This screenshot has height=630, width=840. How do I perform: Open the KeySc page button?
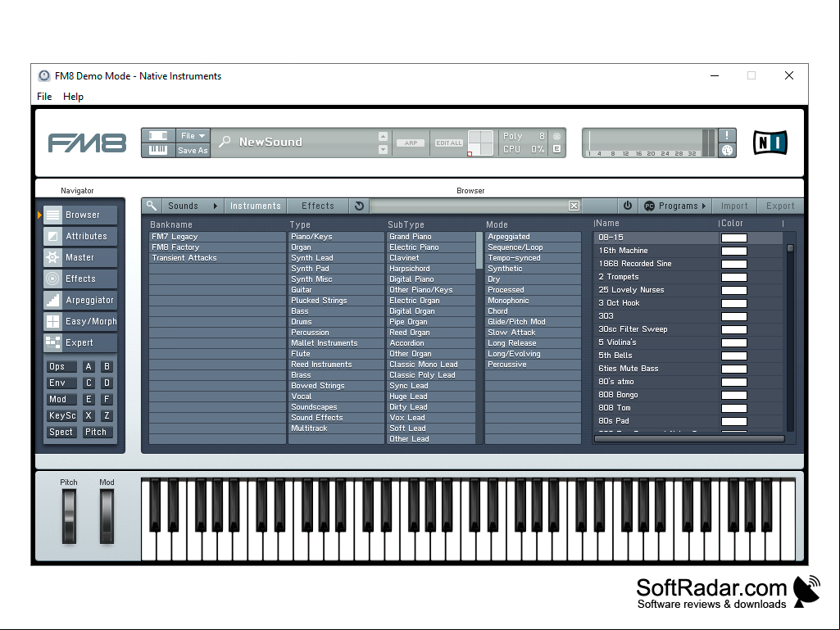click(61, 415)
